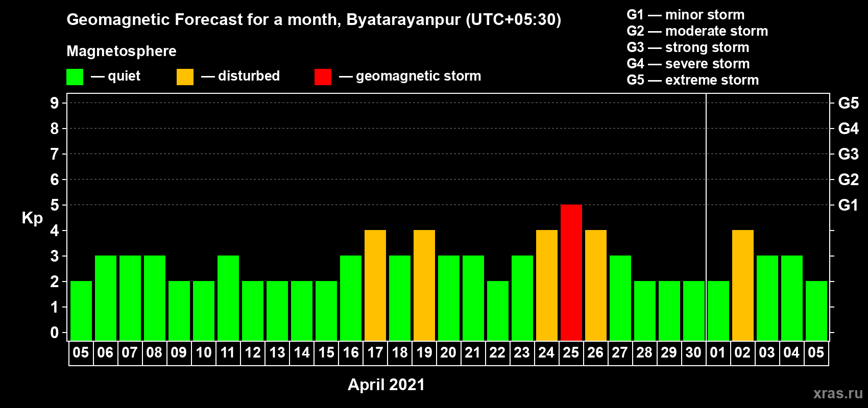Click the date cell '25' on the x-axis
This screenshot has width=868, height=408.
coord(571,353)
